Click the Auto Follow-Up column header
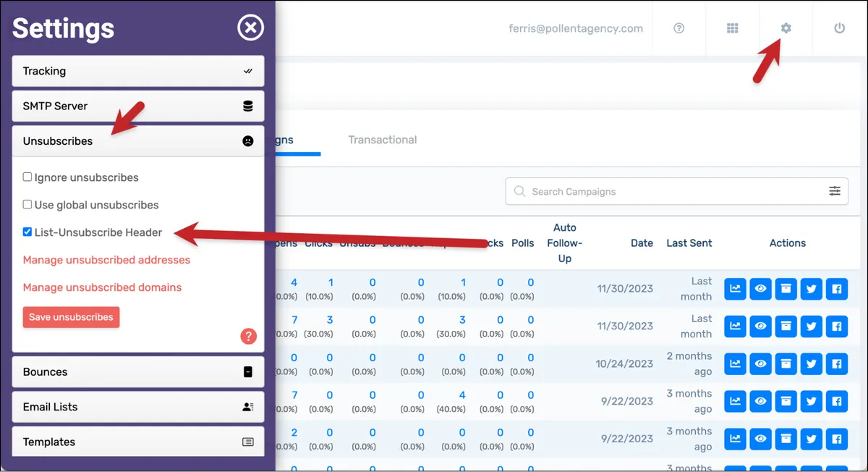The width and height of the screenshot is (868, 472). coord(565,243)
